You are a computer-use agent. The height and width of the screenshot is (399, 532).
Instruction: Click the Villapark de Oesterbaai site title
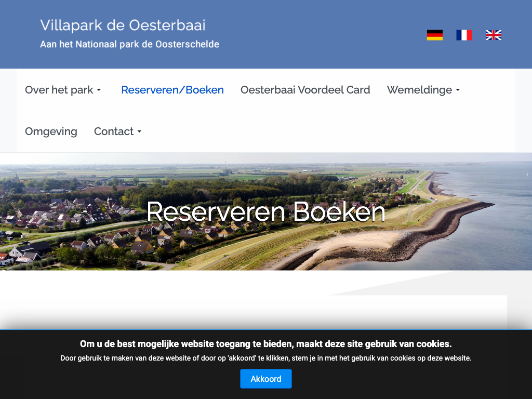(x=123, y=25)
